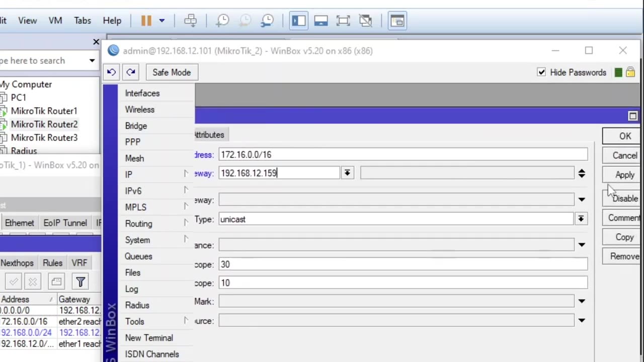Screen dimensions: 644x362
Task: Select PC1 in the library tree
Action: [19, 98]
